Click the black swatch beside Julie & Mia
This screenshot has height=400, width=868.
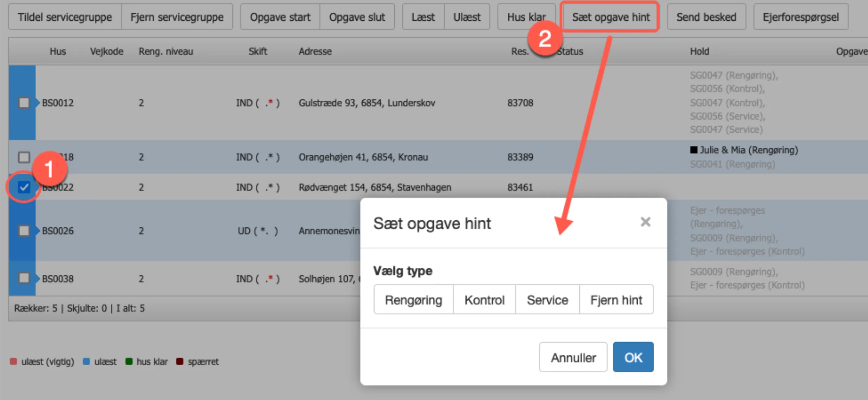(x=693, y=150)
